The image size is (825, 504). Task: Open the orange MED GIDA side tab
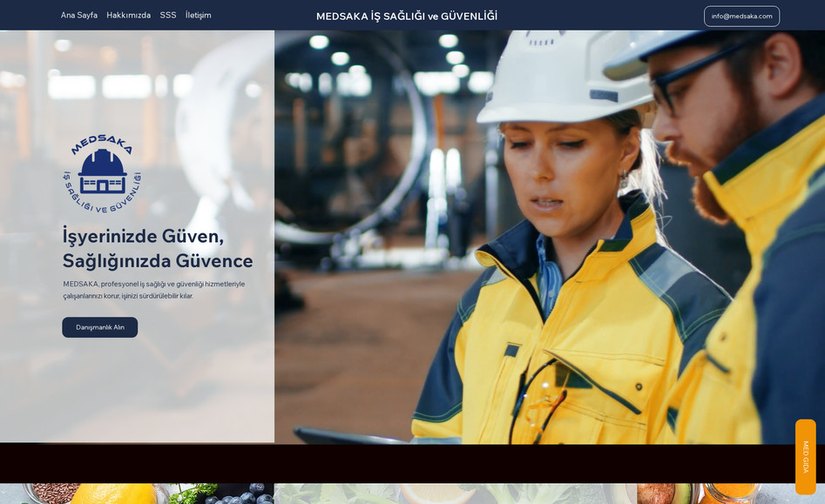(x=805, y=456)
